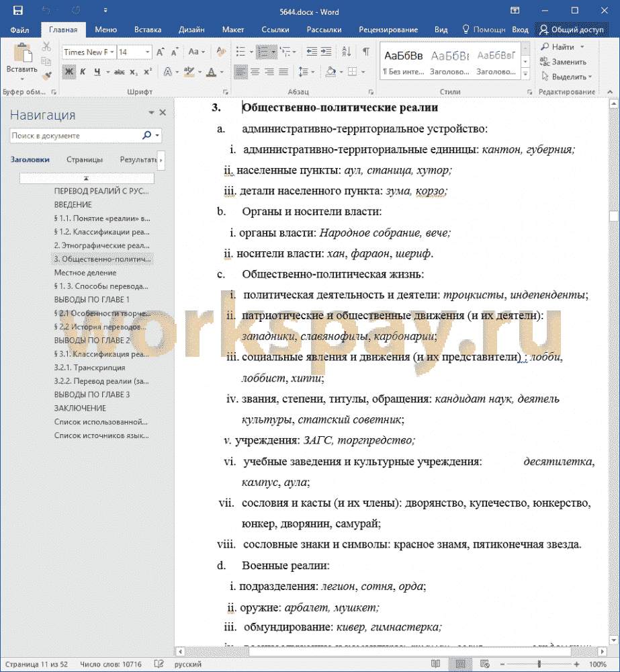Click the borders icon
620x672 pixels.
352,72
